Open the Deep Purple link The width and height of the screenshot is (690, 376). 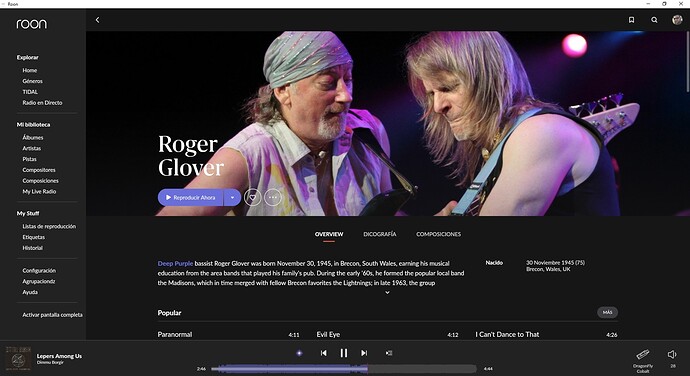(175, 263)
